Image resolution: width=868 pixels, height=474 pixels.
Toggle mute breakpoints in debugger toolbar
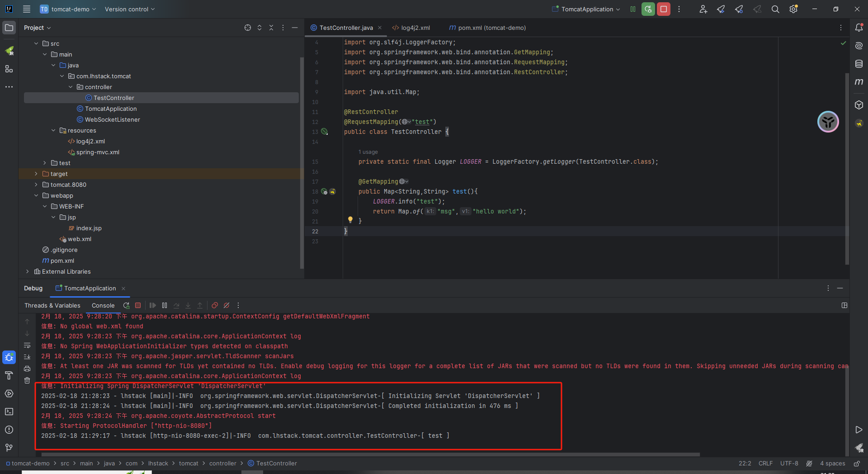coord(226,305)
